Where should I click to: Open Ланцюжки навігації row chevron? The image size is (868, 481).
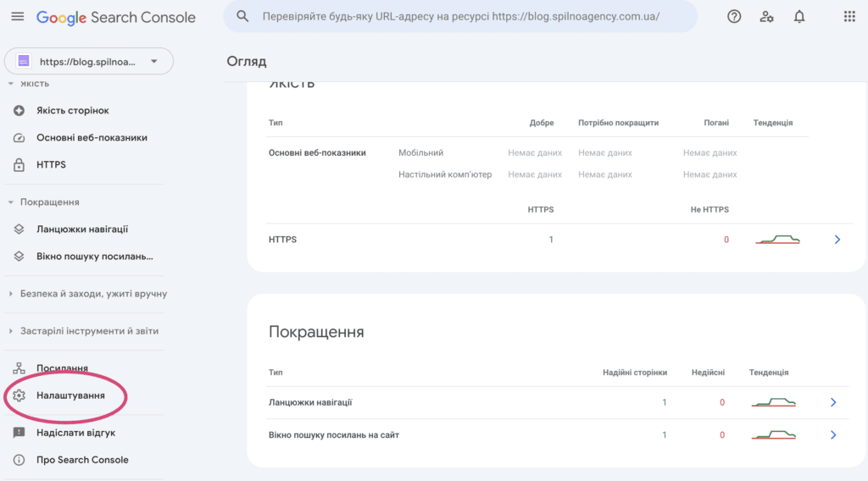(833, 402)
